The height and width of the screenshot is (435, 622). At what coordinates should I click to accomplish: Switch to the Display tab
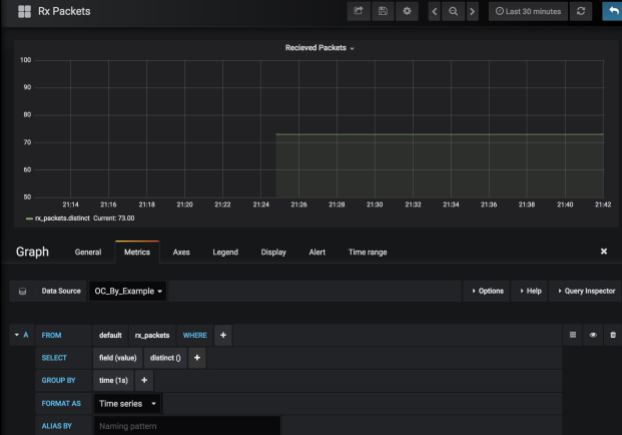(x=273, y=252)
